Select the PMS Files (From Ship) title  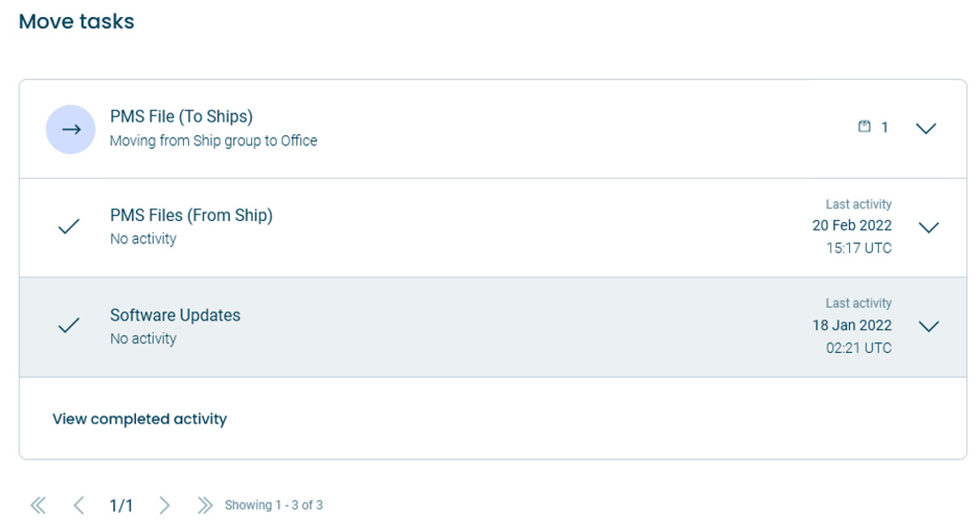pos(191,215)
